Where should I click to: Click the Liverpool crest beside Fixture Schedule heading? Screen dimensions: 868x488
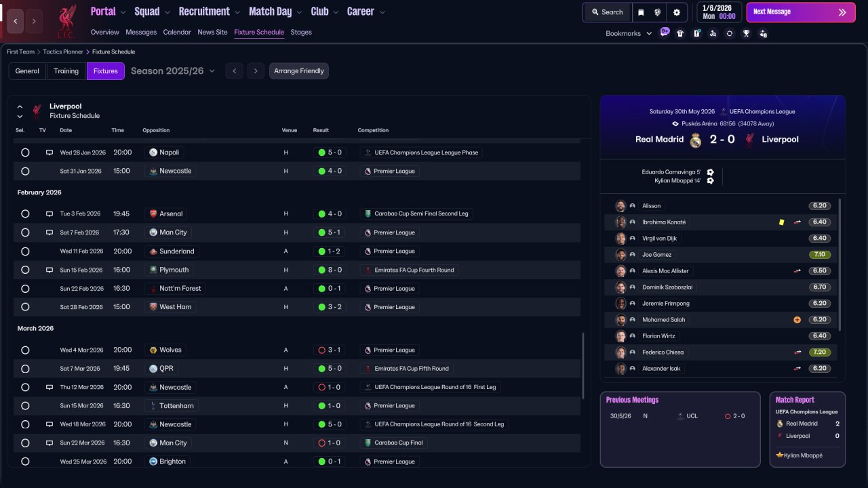(37, 111)
